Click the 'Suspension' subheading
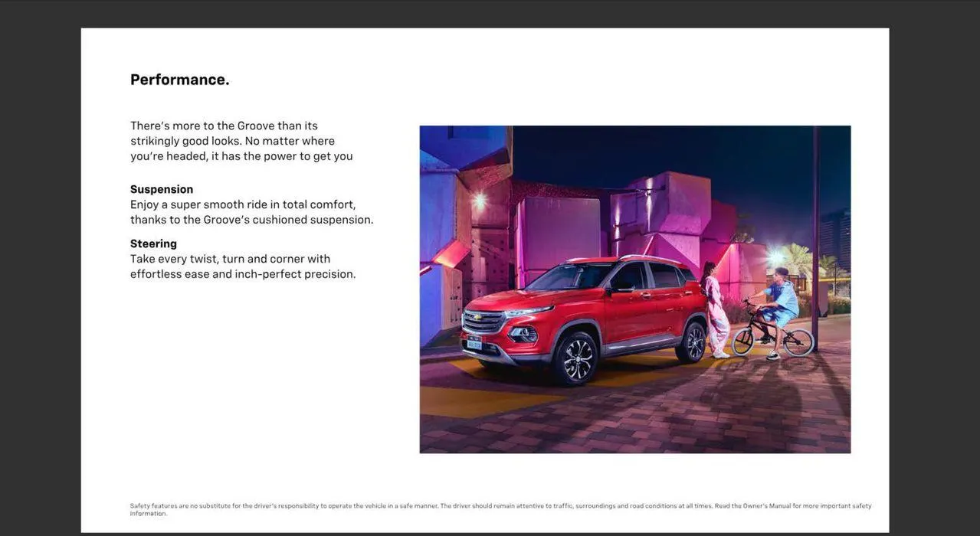This screenshot has width=980, height=536. pyautogui.click(x=162, y=189)
